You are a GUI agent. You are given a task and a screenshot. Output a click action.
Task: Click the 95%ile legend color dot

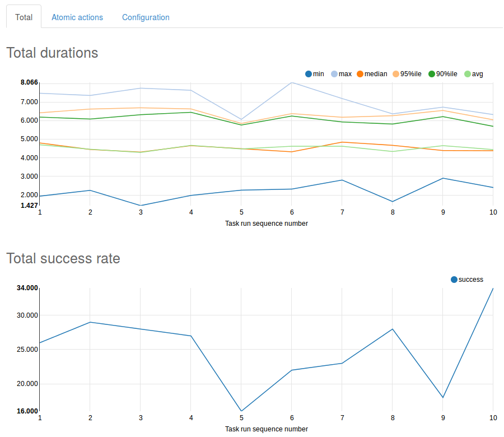point(396,73)
